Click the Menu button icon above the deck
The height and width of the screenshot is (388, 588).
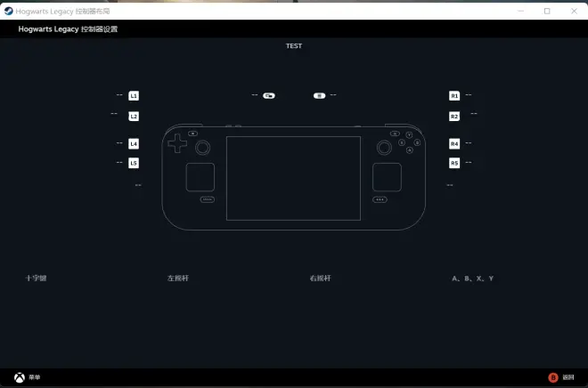click(x=320, y=96)
